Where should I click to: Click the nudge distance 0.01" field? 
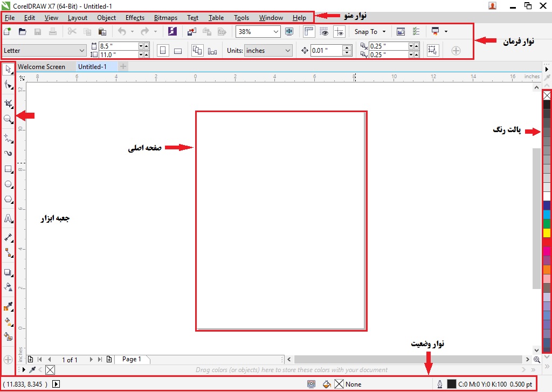pyautogui.click(x=326, y=51)
